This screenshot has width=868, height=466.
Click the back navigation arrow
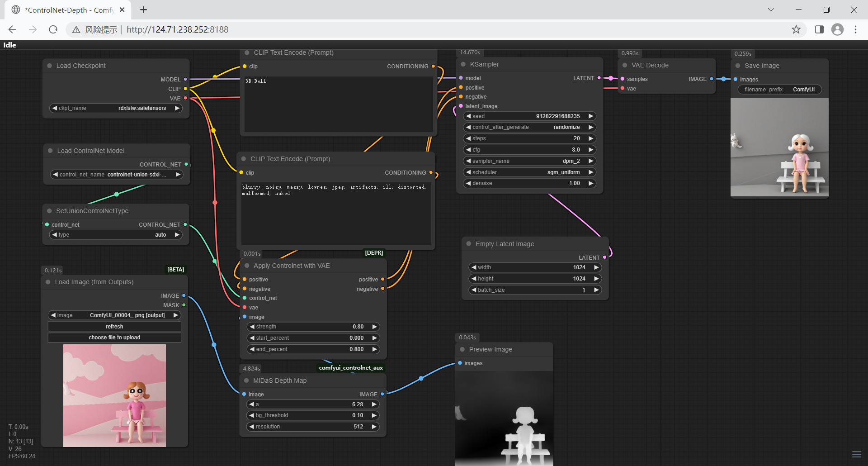click(12, 29)
